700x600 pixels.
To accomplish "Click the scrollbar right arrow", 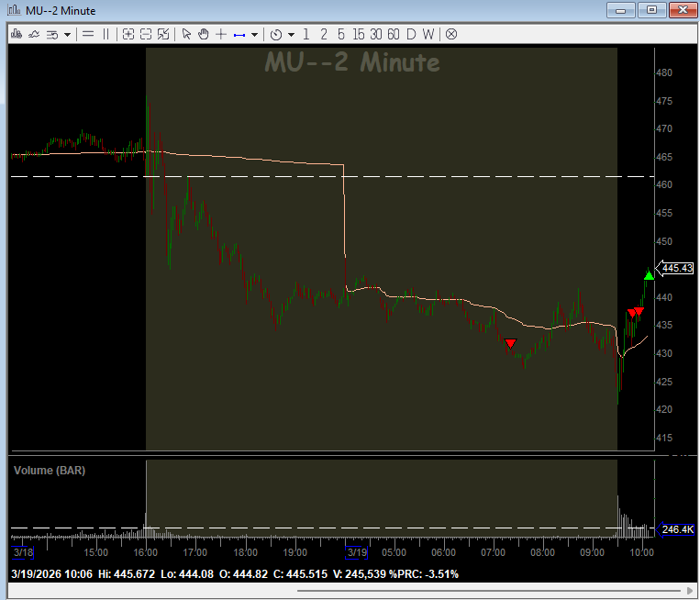I will [689, 591].
